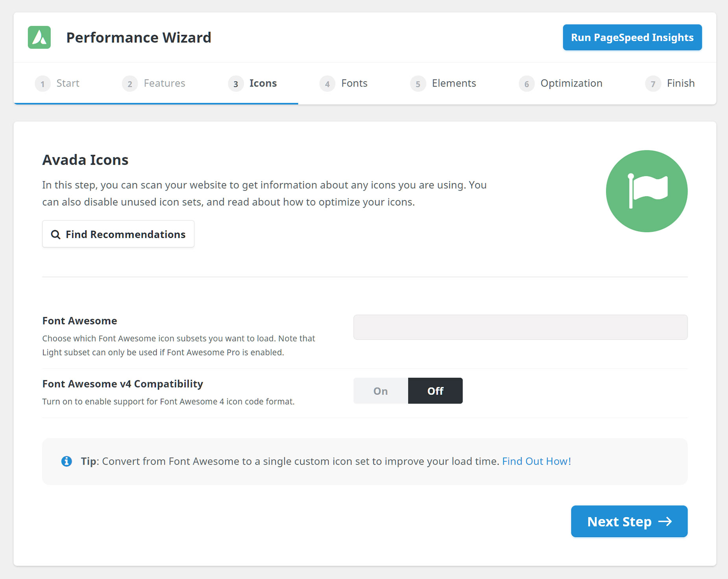Open the Font Awesome subsets select field
The height and width of the screenshot is (579, 728).
point(520,327)
